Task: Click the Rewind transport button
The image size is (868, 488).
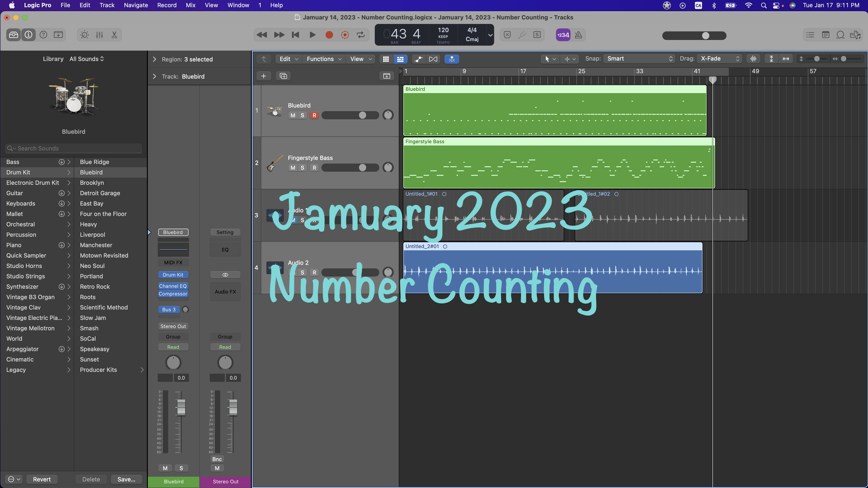Action: [x=262, y=35]
